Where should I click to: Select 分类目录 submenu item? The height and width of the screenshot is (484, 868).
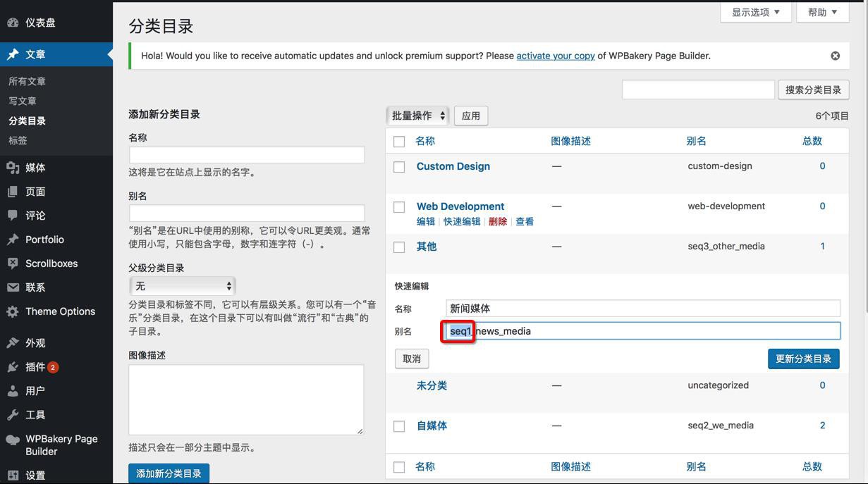27,121
